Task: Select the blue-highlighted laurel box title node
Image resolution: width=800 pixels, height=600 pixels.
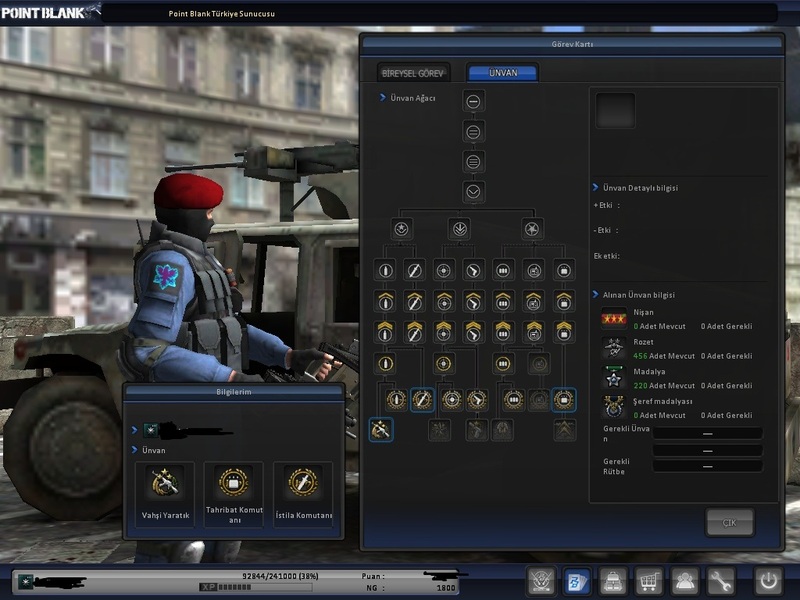Action: (x=564, y=399)
